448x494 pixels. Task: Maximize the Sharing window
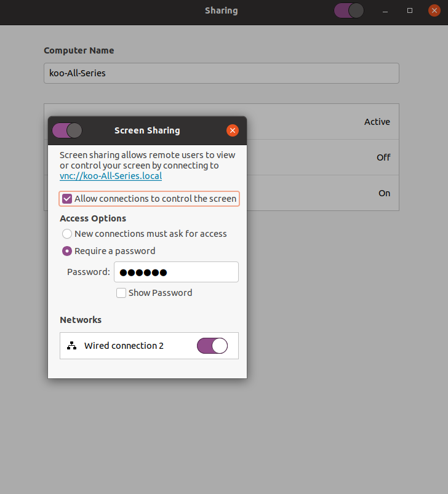coord(410,11)
